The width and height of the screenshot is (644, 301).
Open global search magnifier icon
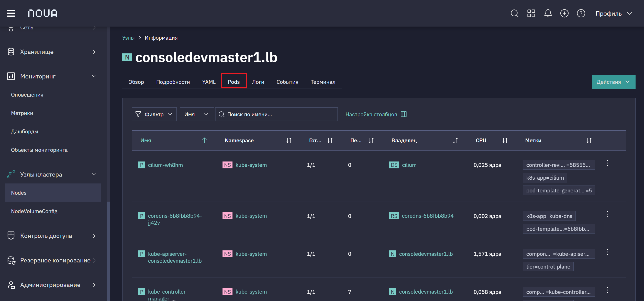(x=514, y=13)
